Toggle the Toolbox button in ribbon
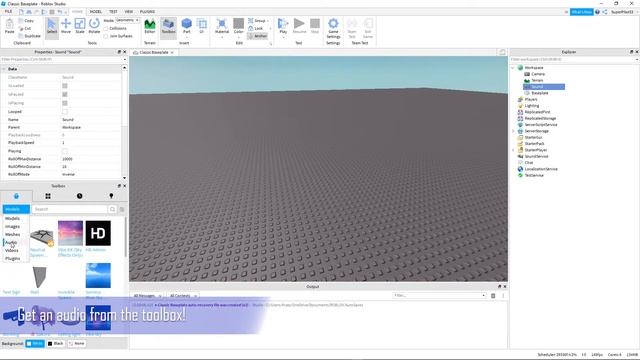 point(168,27)
